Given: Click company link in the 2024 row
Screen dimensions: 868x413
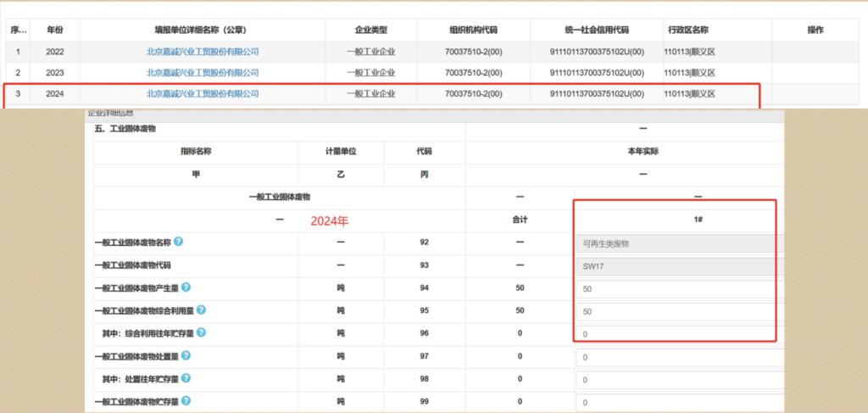Looking at the screenshot, I should click(x=203, y=94).
